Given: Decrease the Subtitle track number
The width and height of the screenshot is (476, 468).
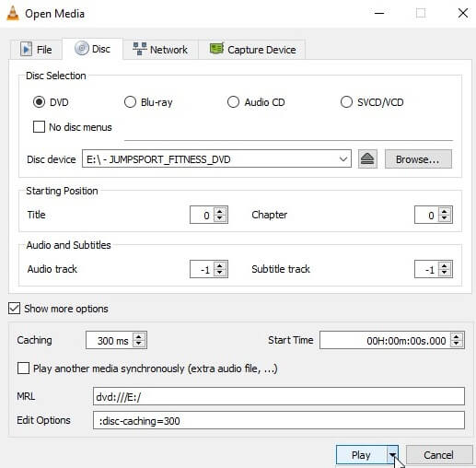Looking at the screenshot, I should pyautogui.click(x=445, y=273).
